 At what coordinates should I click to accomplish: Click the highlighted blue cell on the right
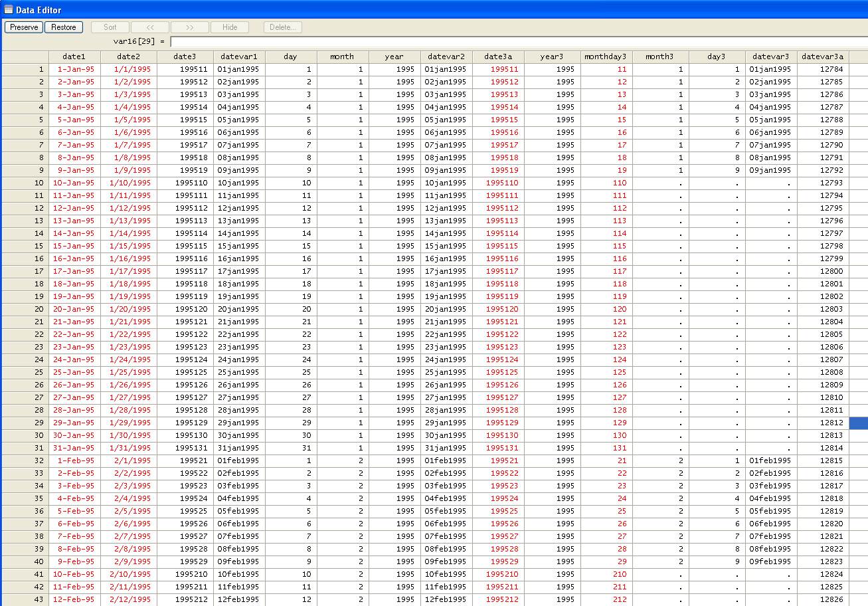tap(858, 423)
